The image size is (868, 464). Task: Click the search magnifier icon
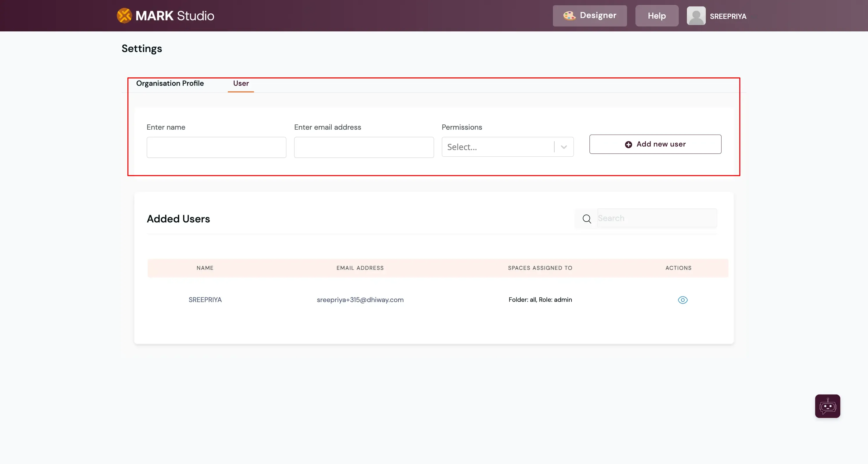[x=587, y=219]
